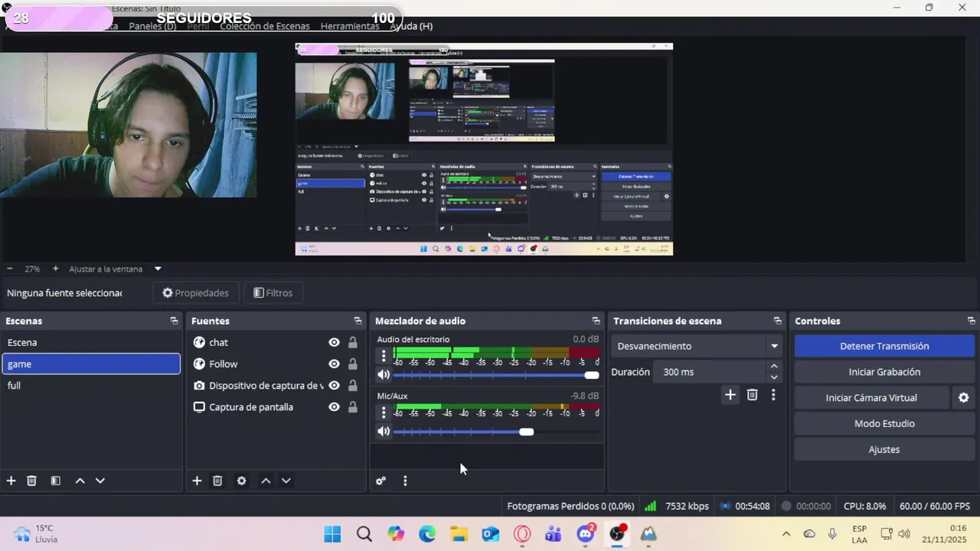Decrease transition duration with down arrow
Image resolution: width=980 pixels, height=551 pixels.
click(774, 377)
